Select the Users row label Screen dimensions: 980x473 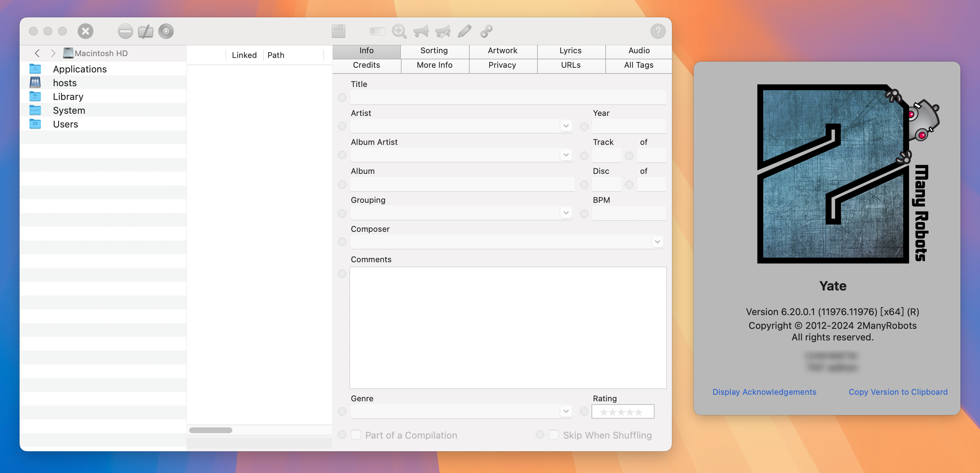pos(66,124)
